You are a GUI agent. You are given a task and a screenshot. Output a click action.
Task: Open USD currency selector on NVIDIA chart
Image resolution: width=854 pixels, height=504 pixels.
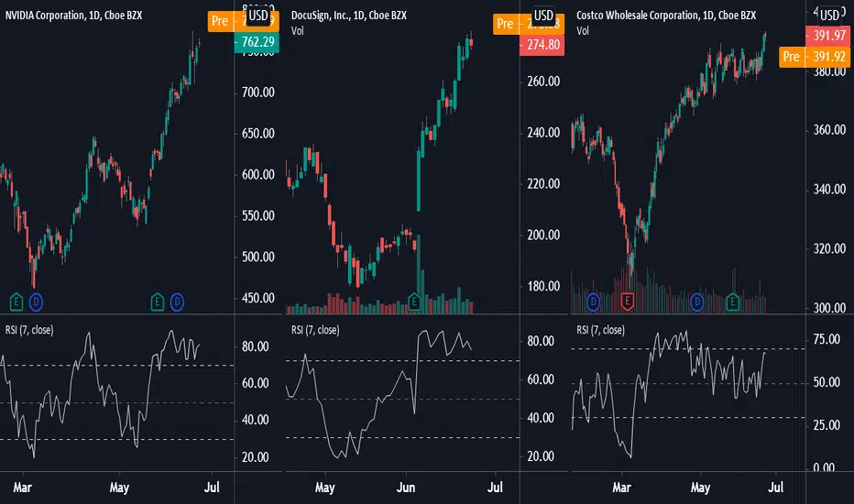tap(258, 16)
